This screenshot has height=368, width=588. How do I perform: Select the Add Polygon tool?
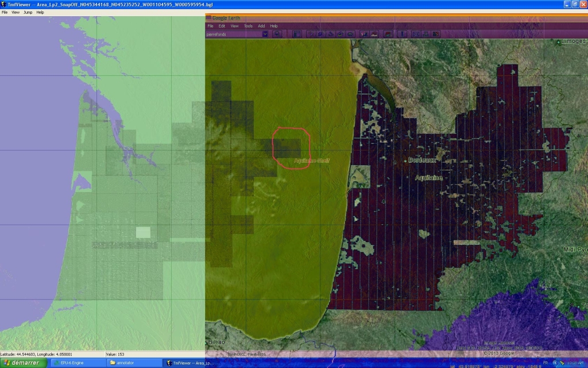pos(320,34)
